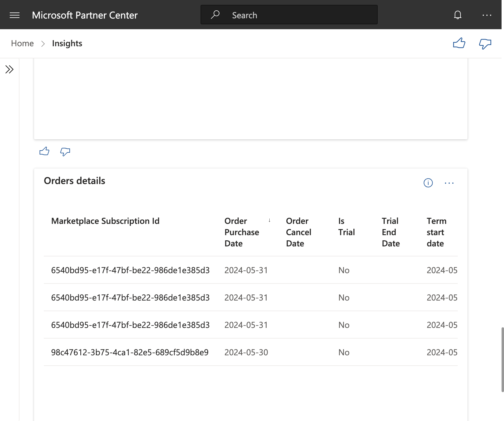Show Orders details info tooltip icon

(428, 183)
